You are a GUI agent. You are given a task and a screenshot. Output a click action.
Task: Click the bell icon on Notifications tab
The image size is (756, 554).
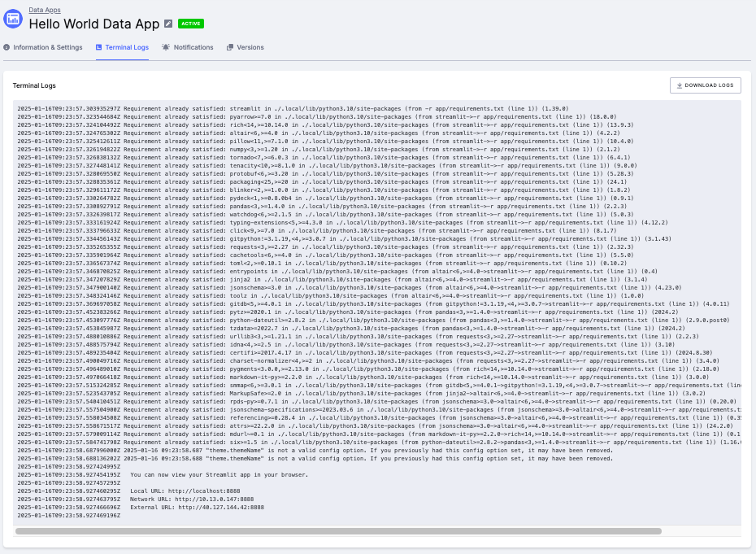pos(166,47)
